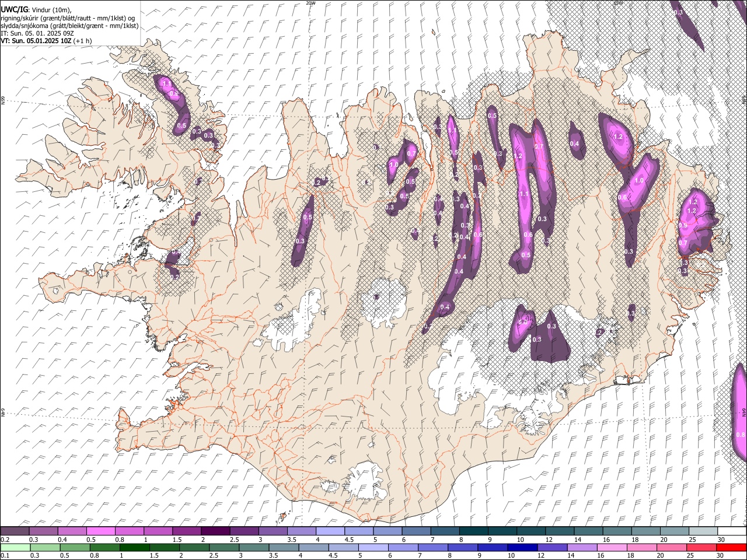Select the top-row legend swatch starting at 14

[588, 531]
